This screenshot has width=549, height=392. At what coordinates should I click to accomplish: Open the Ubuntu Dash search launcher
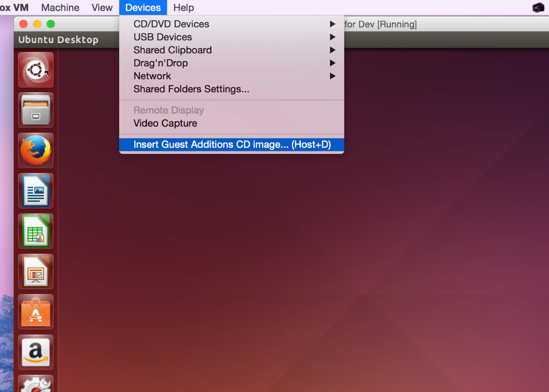click(x=36, y=70)
